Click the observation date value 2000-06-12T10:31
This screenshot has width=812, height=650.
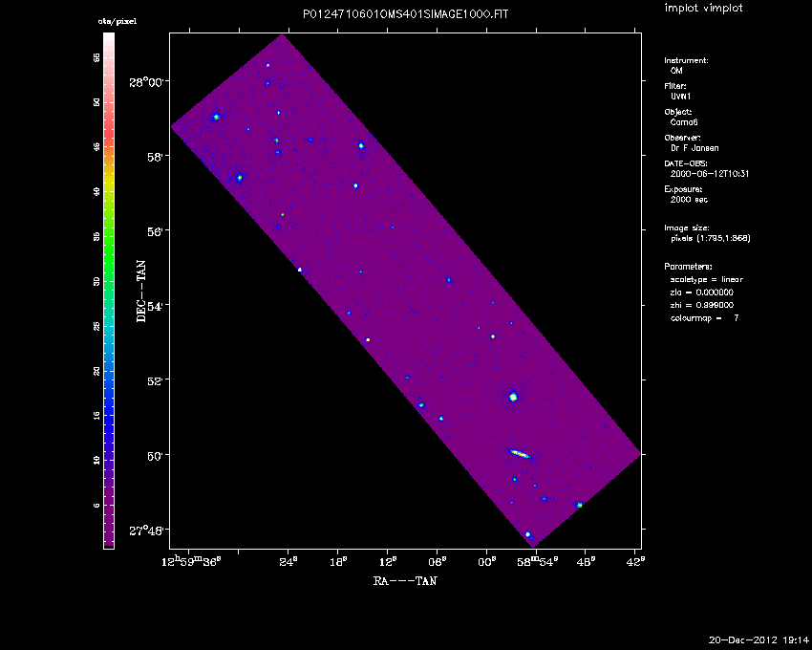point(710,174)
